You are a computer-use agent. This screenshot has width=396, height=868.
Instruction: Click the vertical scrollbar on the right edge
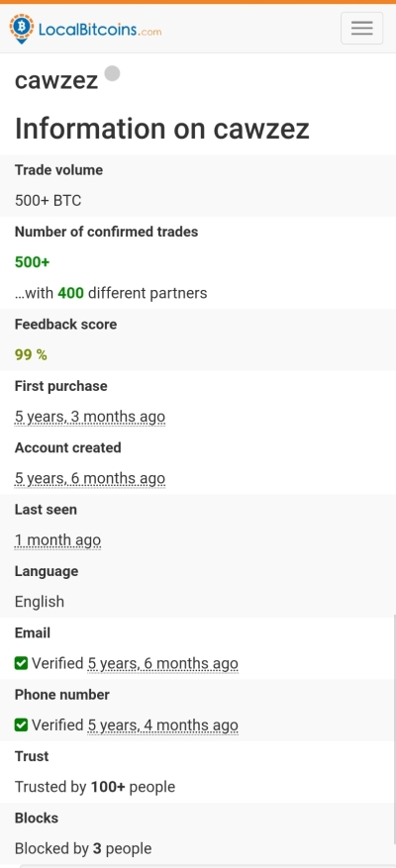[x=394, y=736]
